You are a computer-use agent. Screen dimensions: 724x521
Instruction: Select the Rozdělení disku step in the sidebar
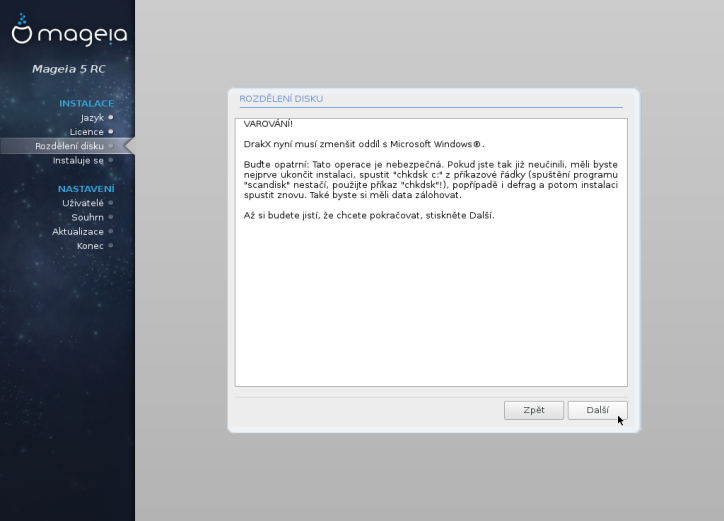(69, 146)
